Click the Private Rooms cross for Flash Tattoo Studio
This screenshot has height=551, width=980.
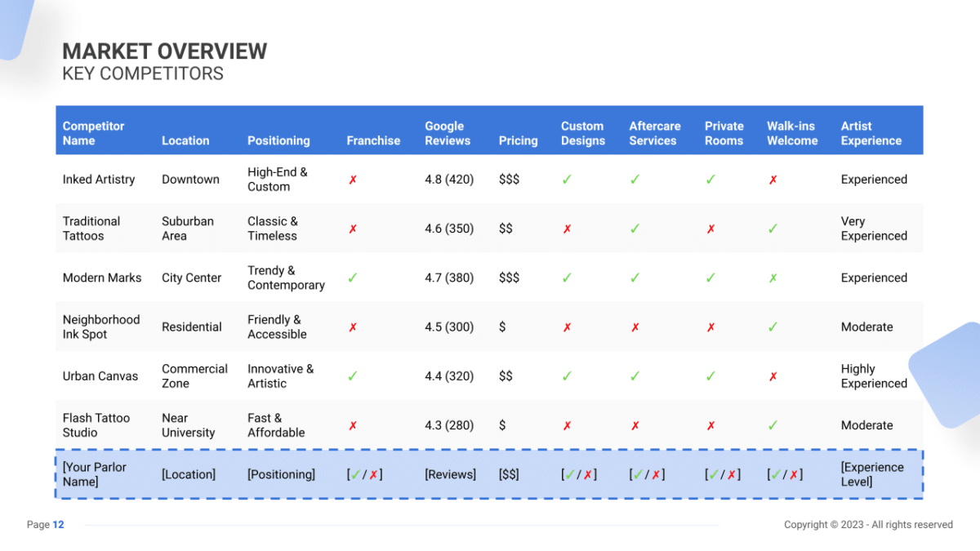point(710,425)
